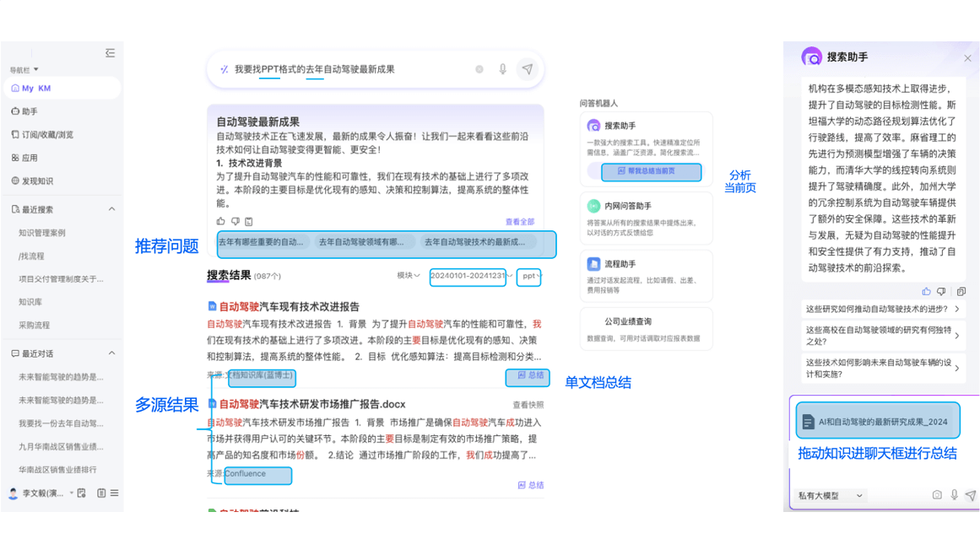Dislike the auto-driving summary answer
The height and width of the screenshot is (539, 980).
click(235, 222)
